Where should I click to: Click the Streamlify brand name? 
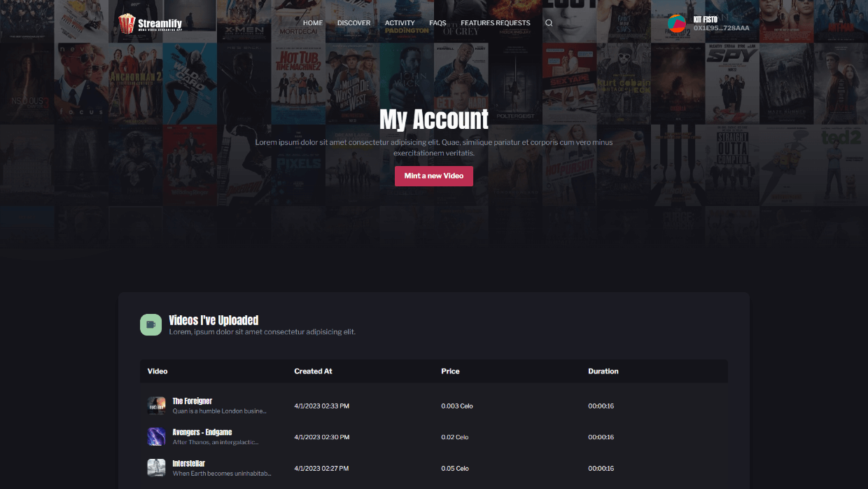click(160, 22)
